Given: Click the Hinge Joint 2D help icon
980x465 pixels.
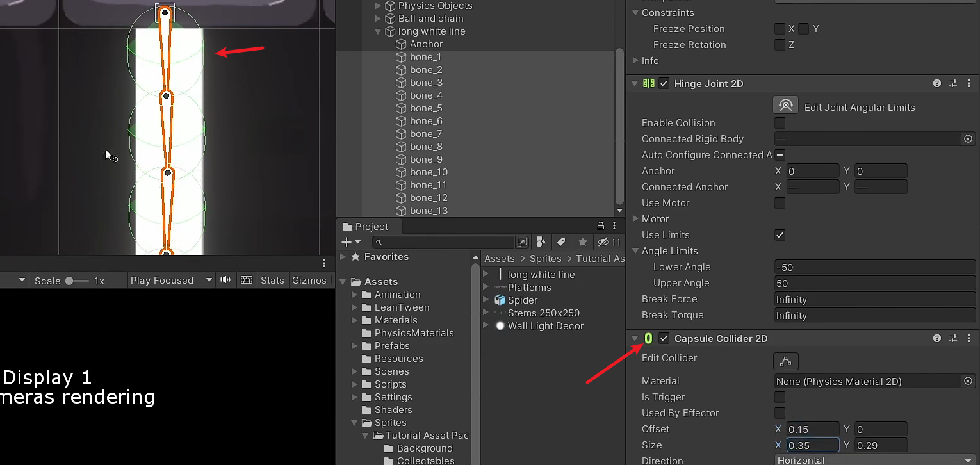Looking at the screenshot, I should pyautogui.click(x=936, y=83).
